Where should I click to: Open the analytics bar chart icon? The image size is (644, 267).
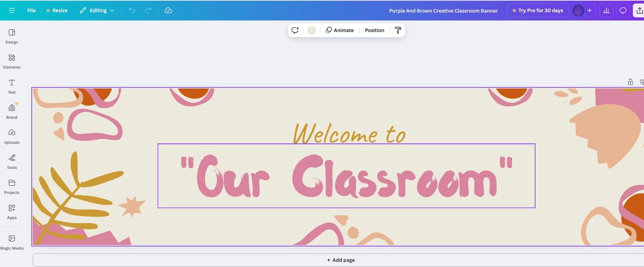coord(606,10)
